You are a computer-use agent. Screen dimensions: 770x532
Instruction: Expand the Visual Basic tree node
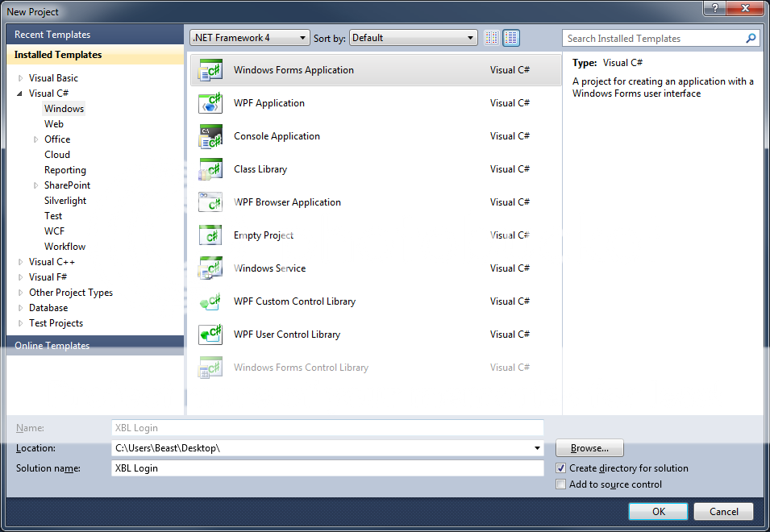tap(21, 78)
